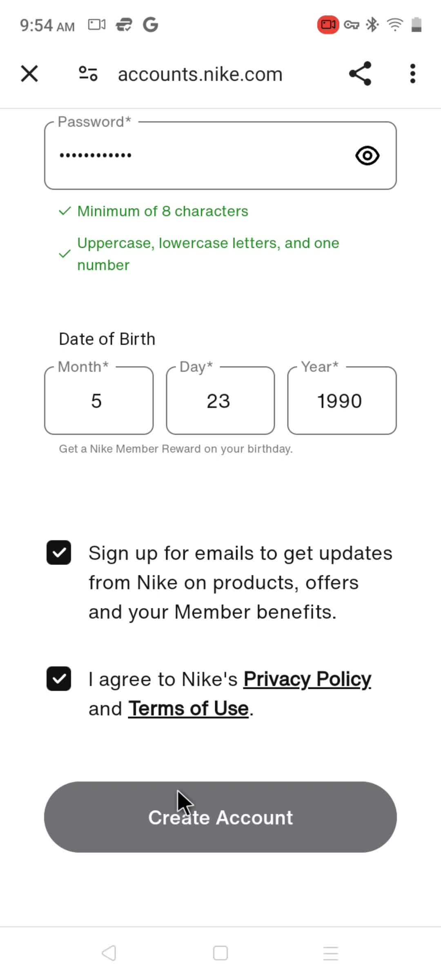The height and width of the screenshot is (980, 441).
Task: Open Android recent apps menu icon
Action: point(331,953)
